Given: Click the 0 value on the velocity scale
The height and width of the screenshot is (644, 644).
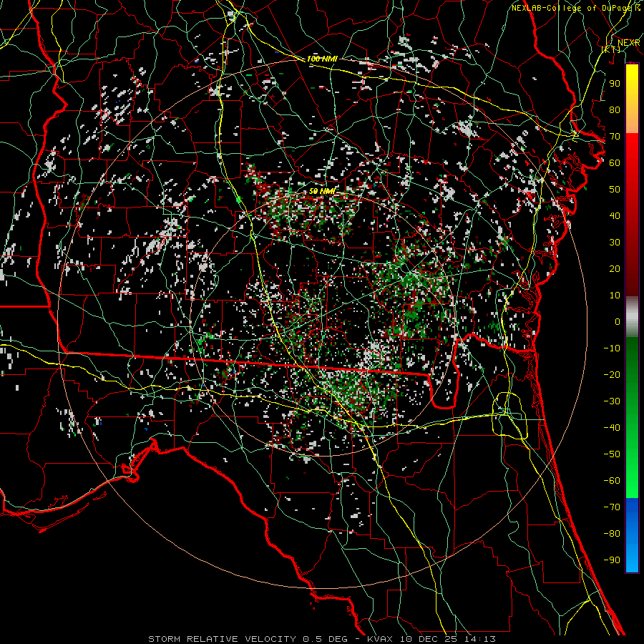Looking at the screenshot, I should pos(618,321).
